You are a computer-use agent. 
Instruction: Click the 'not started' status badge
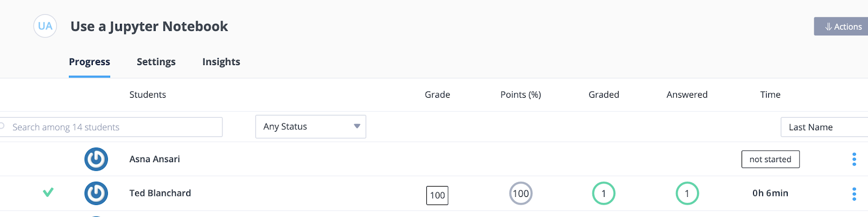pos(770,159)
